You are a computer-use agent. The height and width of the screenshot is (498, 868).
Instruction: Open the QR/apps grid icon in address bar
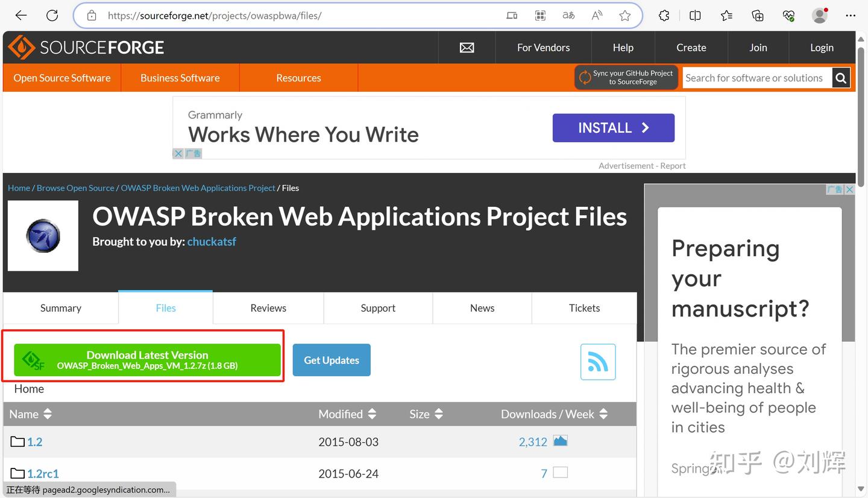point(540,16)
